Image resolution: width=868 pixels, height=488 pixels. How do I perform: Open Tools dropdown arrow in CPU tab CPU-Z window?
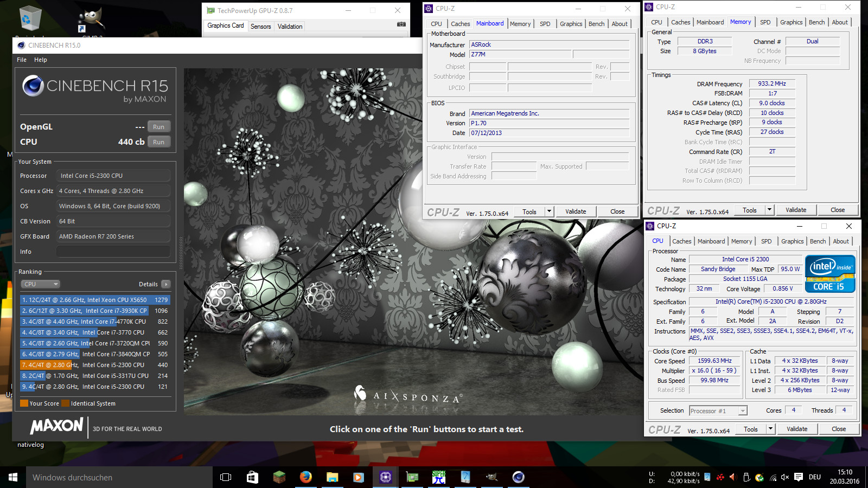[x=770, y=429]
